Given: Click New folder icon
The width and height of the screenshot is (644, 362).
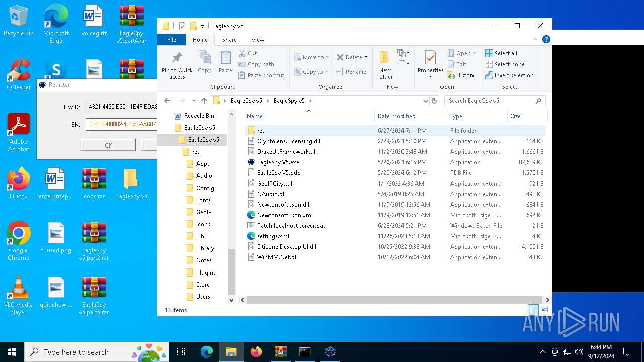Looking at the screenshot, I should pos(385,57).
